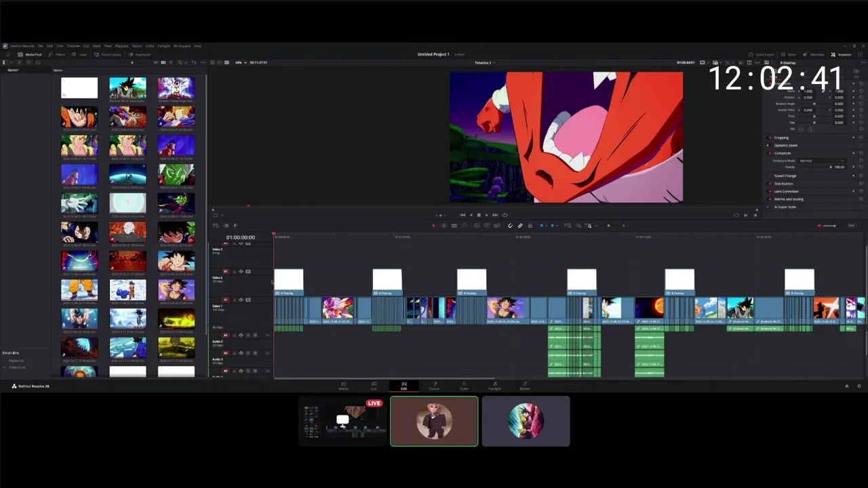The image size is (868, 488).
Task: Open the Media Pool three-dot options menu
Action: 203,62
